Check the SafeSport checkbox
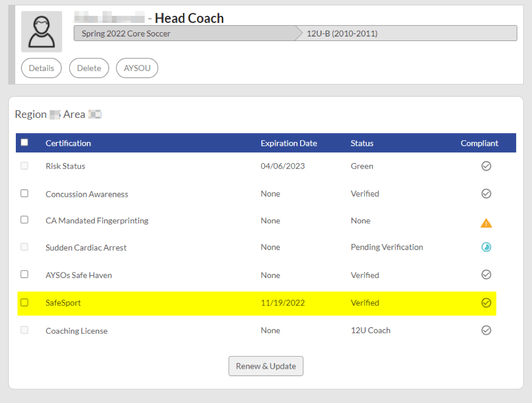The width and height of the screenshot is (532, 403). coord(25,303)
